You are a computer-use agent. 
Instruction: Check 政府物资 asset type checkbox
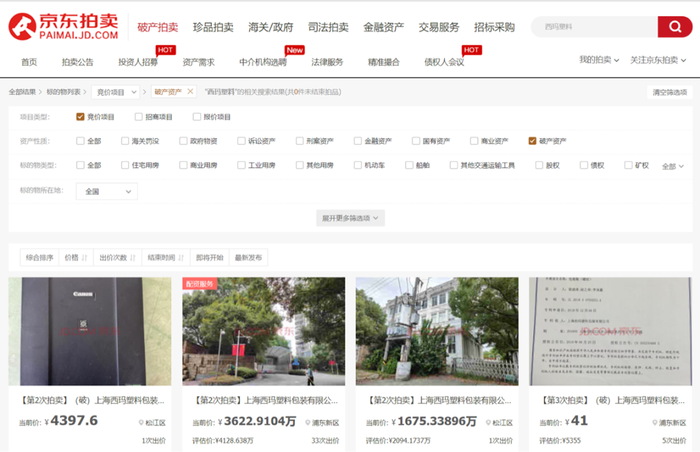pyautogui.click(x=183, y=141)
